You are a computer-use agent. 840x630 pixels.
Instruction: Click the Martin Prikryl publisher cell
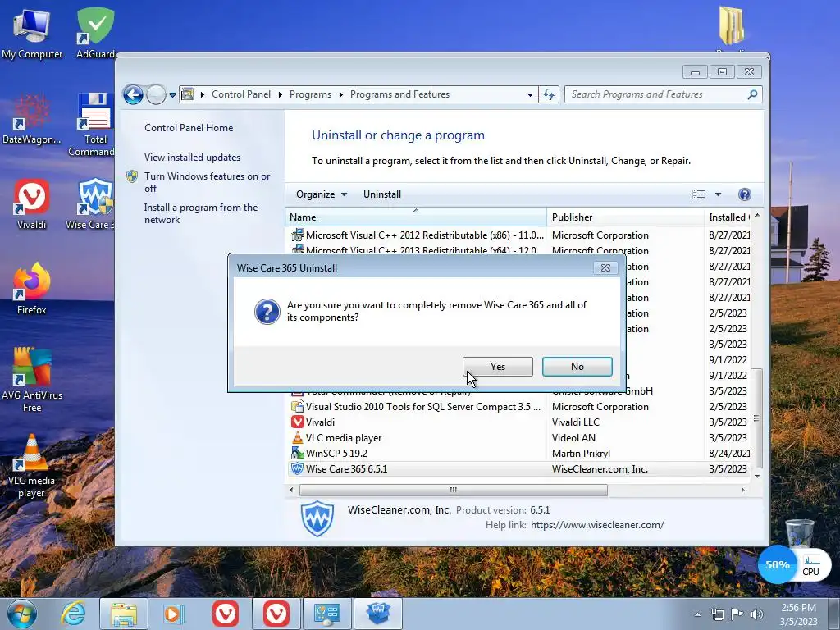[581, 453]
